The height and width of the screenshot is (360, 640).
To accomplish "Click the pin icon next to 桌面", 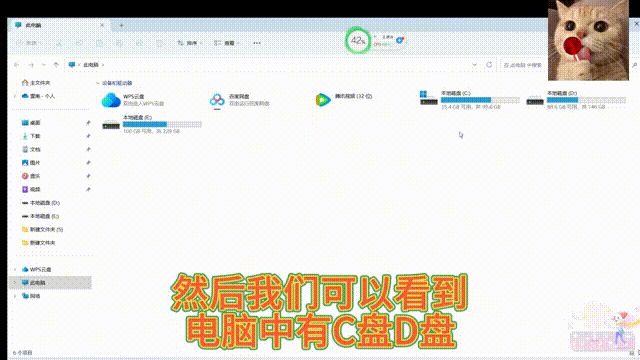I will pos(88,122).
